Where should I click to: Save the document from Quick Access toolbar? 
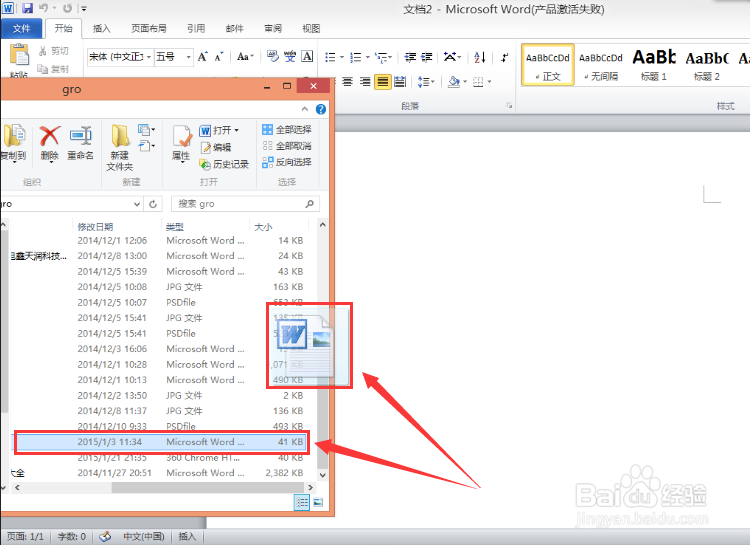[27, 8]
